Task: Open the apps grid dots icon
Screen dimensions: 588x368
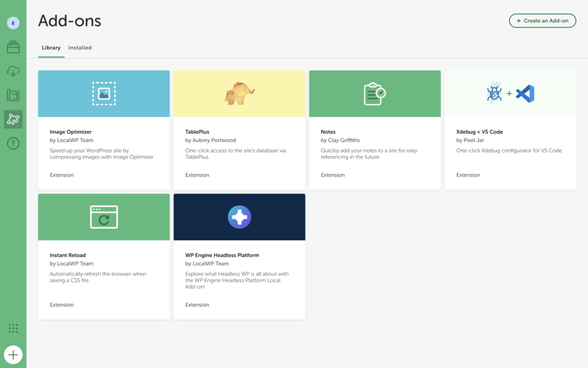Action: 13,328
